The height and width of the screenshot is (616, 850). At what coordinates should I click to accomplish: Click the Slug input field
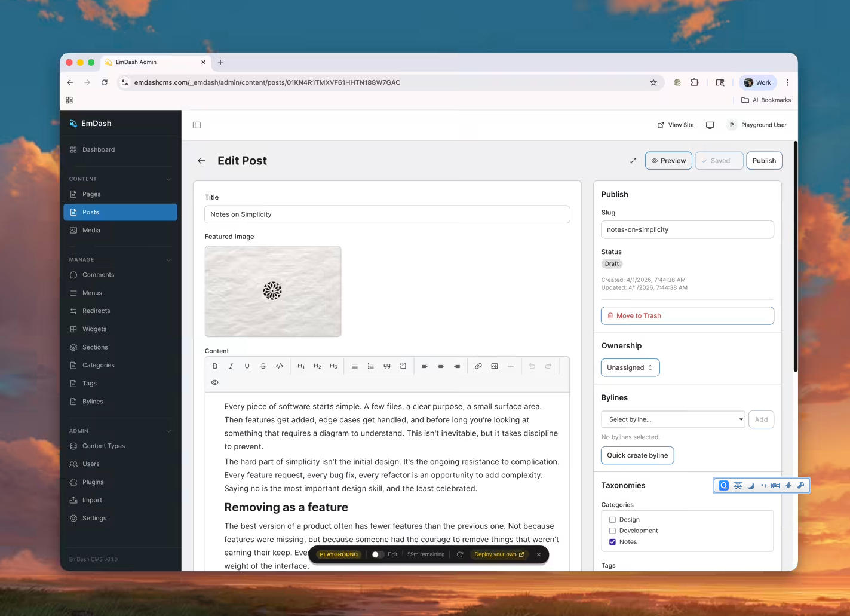687,229
